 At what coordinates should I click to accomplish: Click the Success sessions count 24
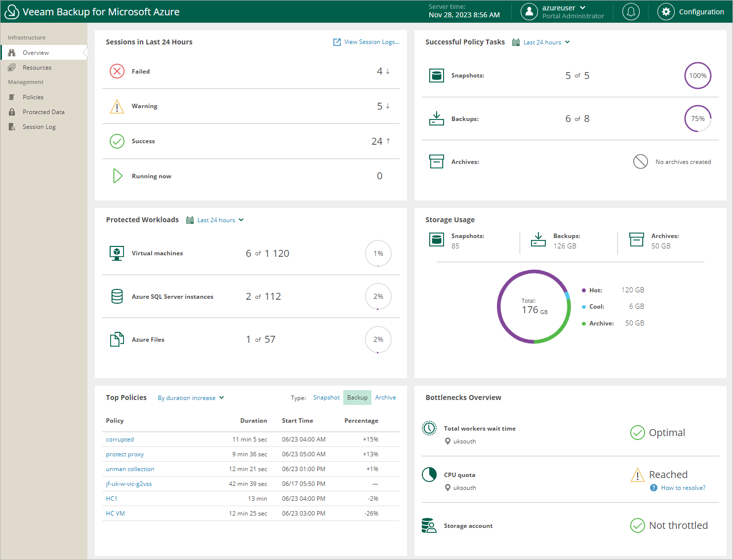377,141
